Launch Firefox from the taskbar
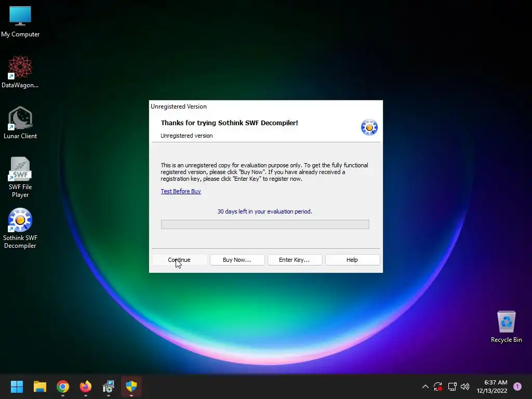 coord(86,387)
